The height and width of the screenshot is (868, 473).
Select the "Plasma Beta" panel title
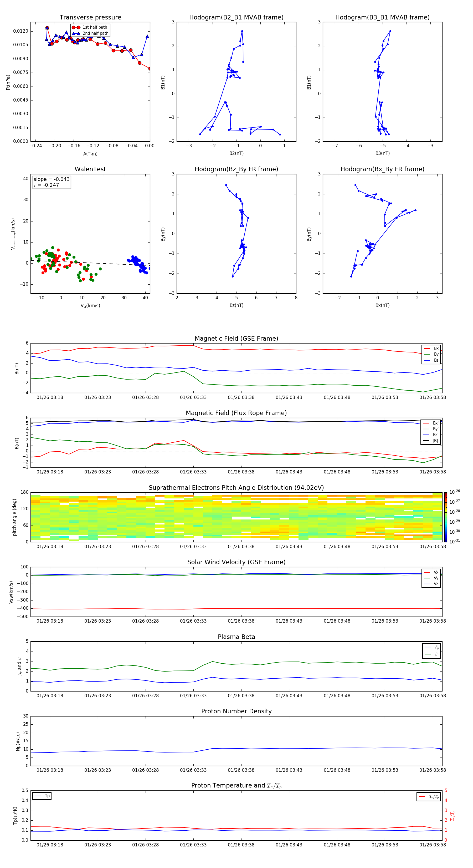pos(236,637)
